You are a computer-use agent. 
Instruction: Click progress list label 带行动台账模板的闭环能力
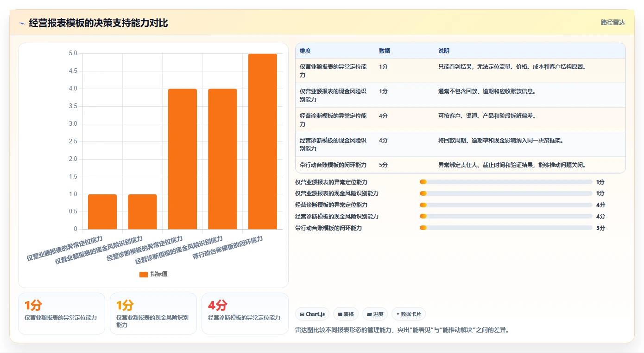tap(328, 228)
